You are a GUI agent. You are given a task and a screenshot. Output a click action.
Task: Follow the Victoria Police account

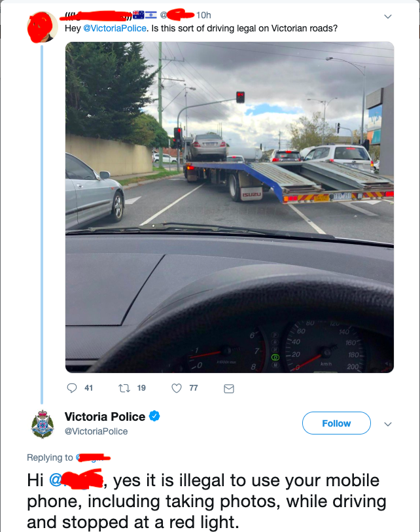[336, 423]
